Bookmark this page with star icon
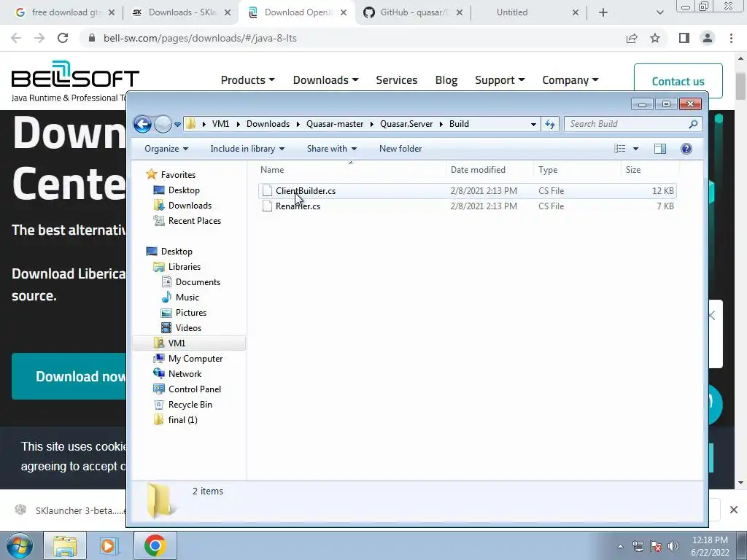The image size is (747, 560). [x=655, y=38]
